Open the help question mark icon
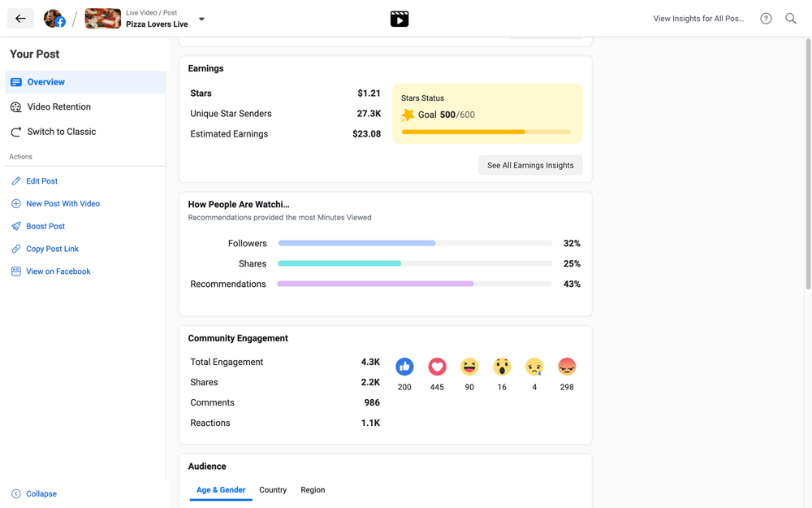 pyautogui.click(x=766, y=19)
